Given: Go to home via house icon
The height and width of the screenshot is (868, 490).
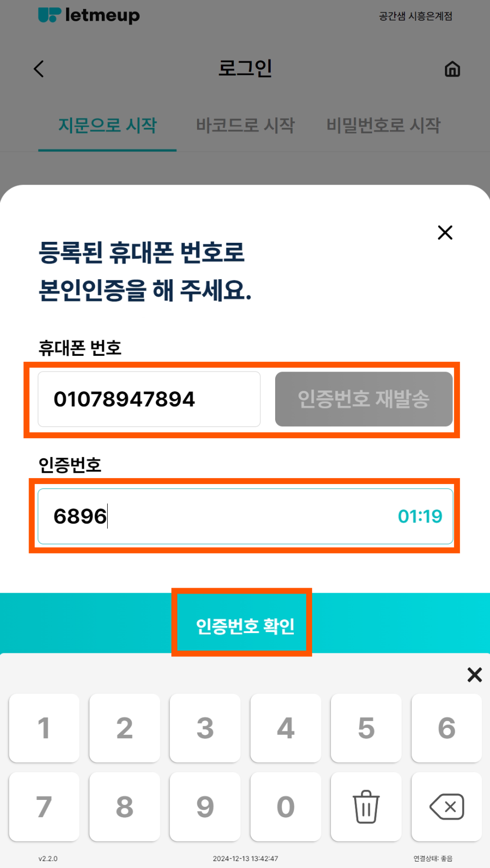Looking at the screenshot, I should 452,69.
